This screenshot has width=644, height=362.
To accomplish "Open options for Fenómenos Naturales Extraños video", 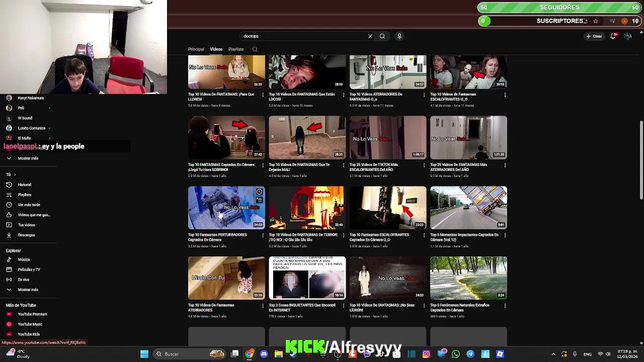I will [x=505, y=305].
